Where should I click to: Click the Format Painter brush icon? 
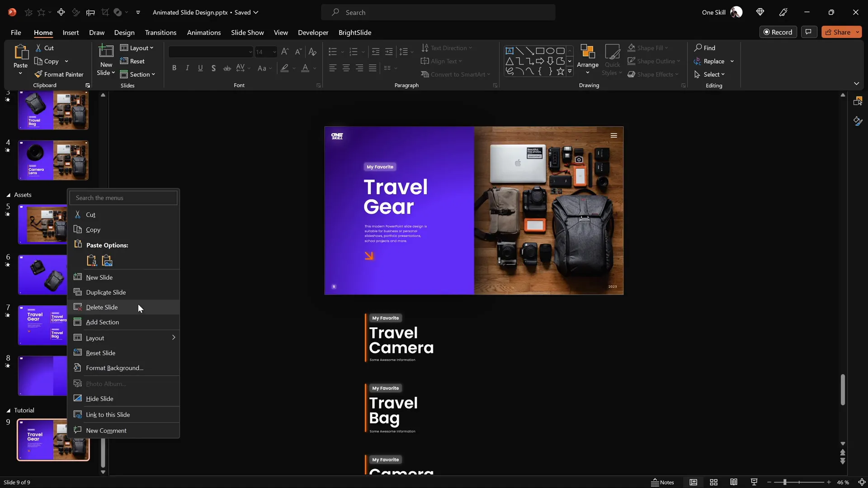[39, 75]
